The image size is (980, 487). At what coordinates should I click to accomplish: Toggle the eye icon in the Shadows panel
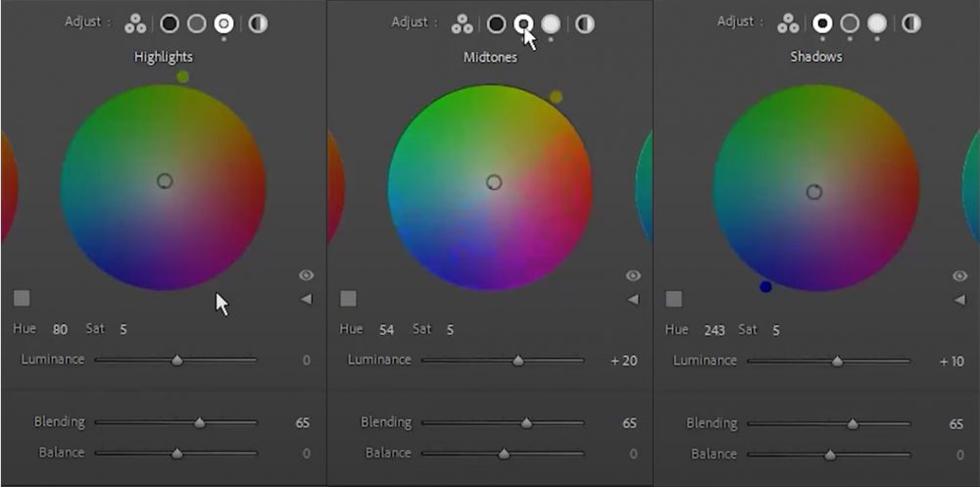tap(959, 276)
